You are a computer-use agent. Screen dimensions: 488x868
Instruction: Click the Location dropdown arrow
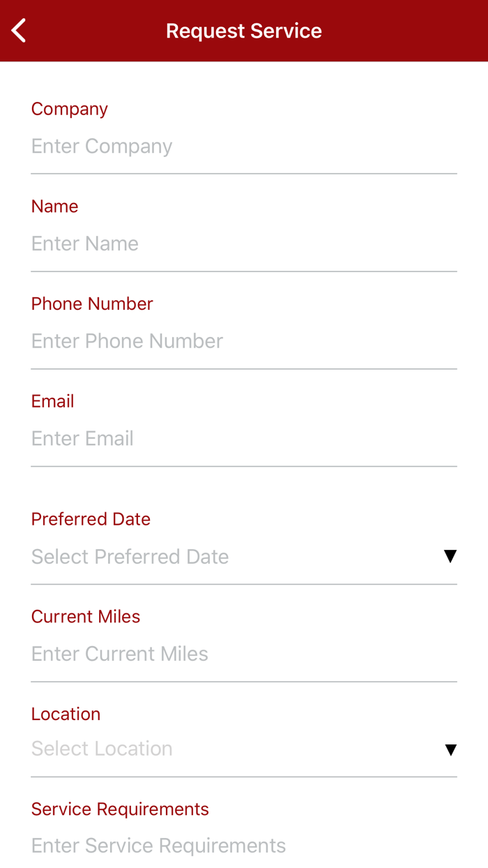pyautogui.click(x=450, y=750)
